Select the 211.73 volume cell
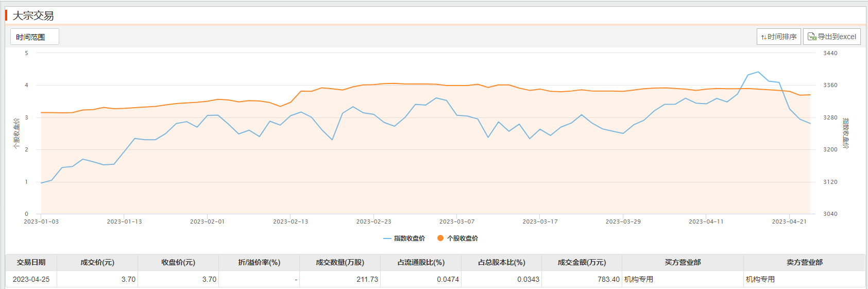This screenshot has width=868, height=289. pyautogui.click(x=340, y=279)
